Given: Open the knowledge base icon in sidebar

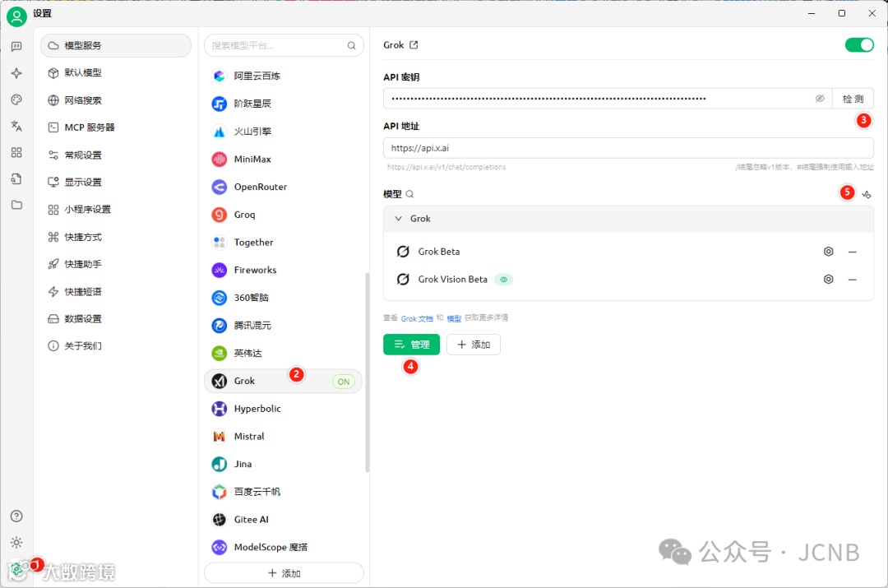Looking at the screenshot, I should (x=16, y=178).
